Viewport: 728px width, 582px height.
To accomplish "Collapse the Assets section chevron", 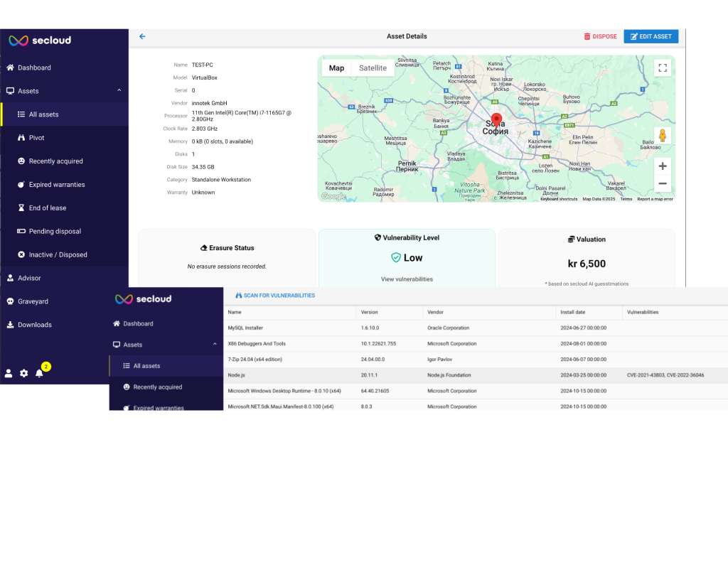I will (x=119, y=91).
